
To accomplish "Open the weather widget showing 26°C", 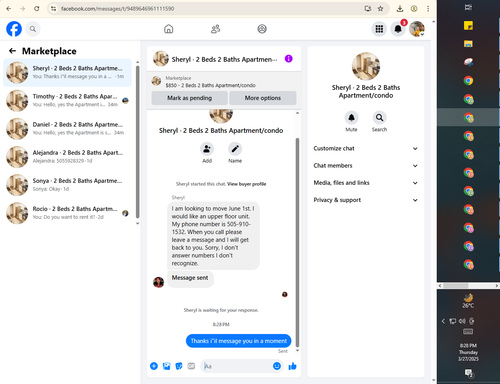I will pyautogui.click(x=468, y=300).
